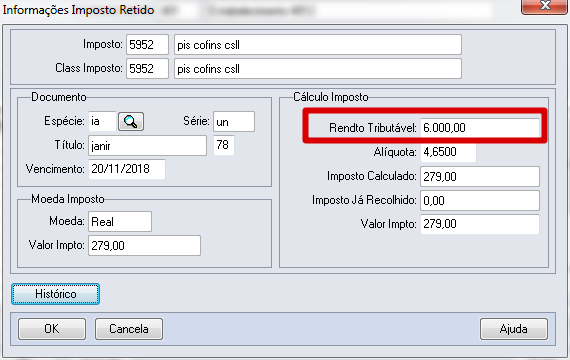Click the Imposto description field
Viewport: 570px width, 360px height.
pos(318,45)
